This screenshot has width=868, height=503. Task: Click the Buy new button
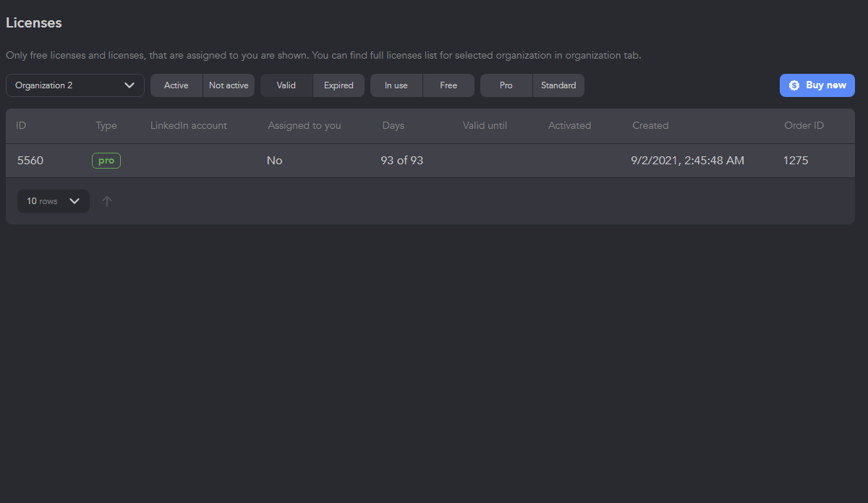point(817,85)
